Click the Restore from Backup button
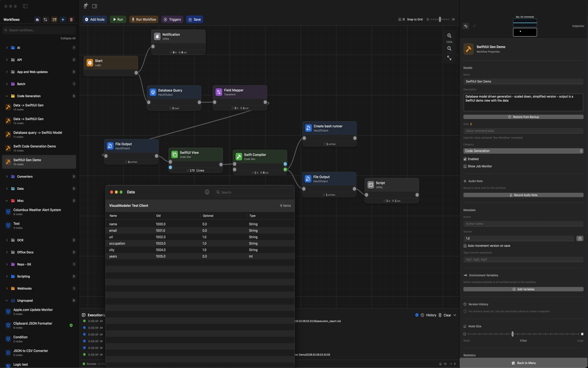The height and width of the screenshot is (368, 588). click(523, 117)
